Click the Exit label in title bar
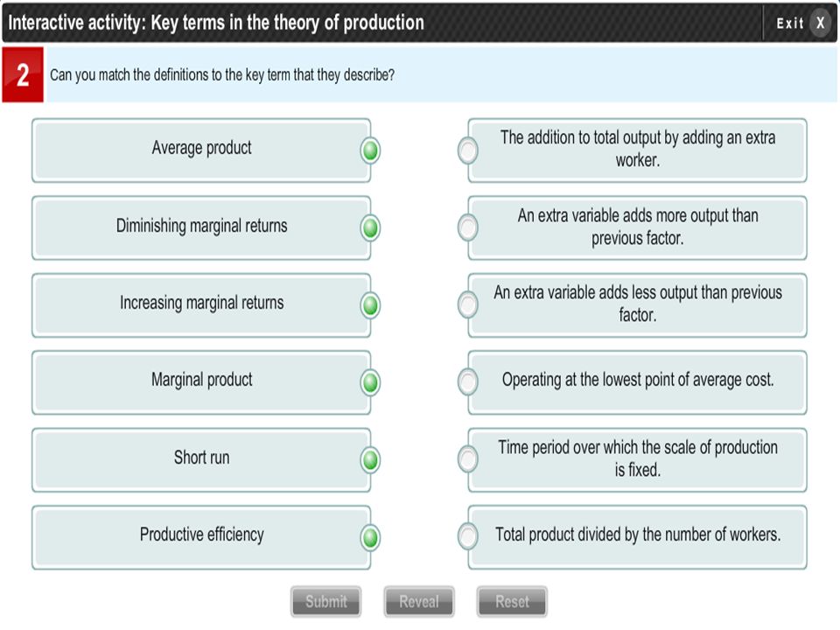The height and width of the screenshot is (630, 840). 790,23
